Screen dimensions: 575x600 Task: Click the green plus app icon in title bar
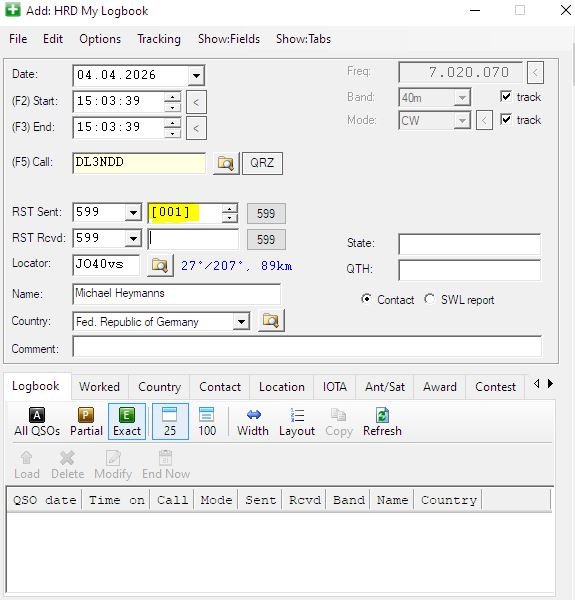13,10
